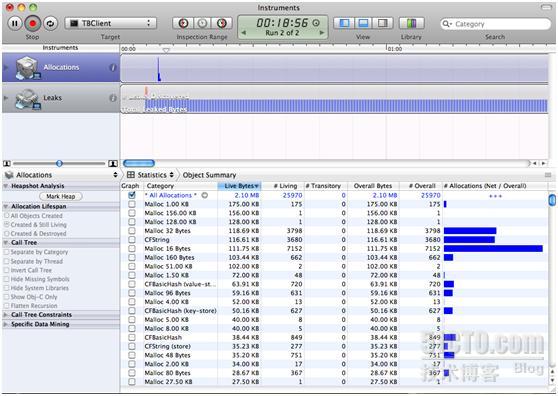Expand the Leaks instrument track triangle

(x=6, y=98)
